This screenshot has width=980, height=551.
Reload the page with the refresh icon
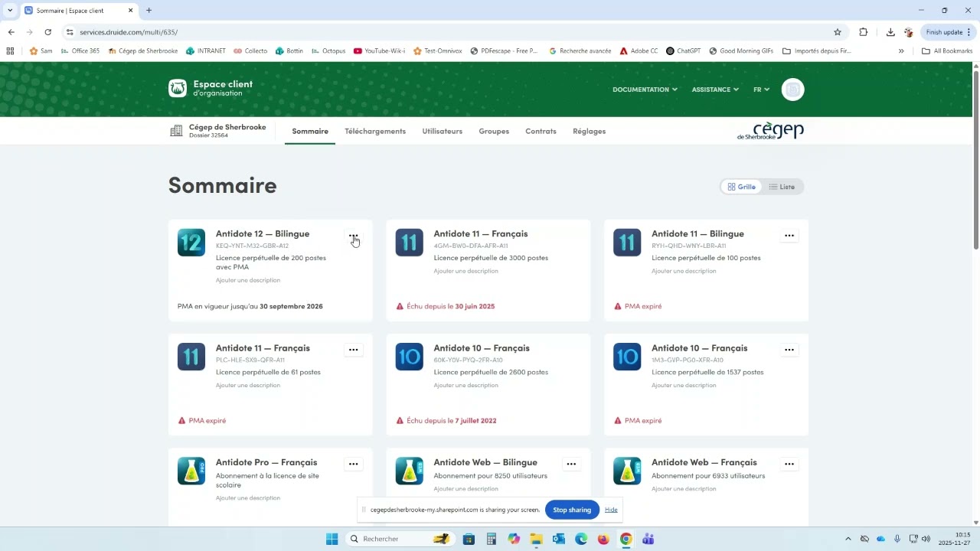click(x=47, y=32)
